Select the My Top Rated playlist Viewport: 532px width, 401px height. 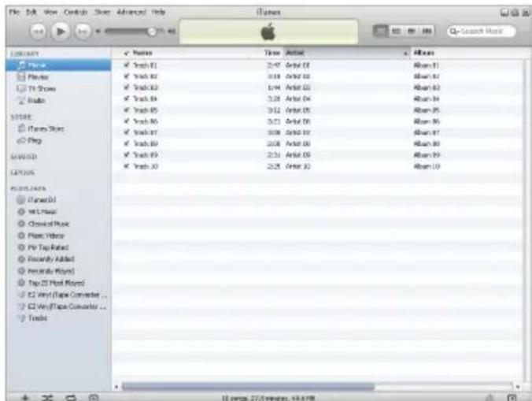point(58,247)
